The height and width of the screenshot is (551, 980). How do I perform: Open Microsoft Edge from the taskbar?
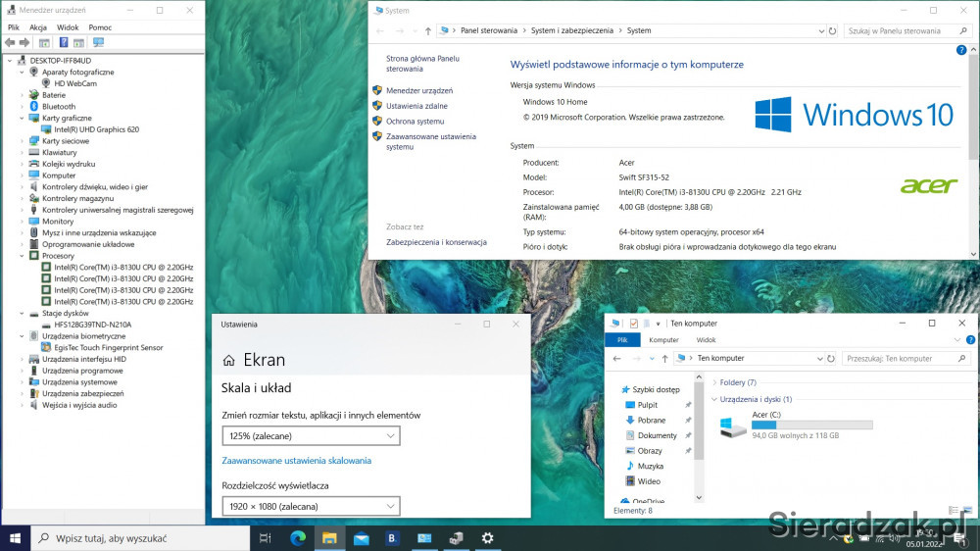click(x=298, y=538)
